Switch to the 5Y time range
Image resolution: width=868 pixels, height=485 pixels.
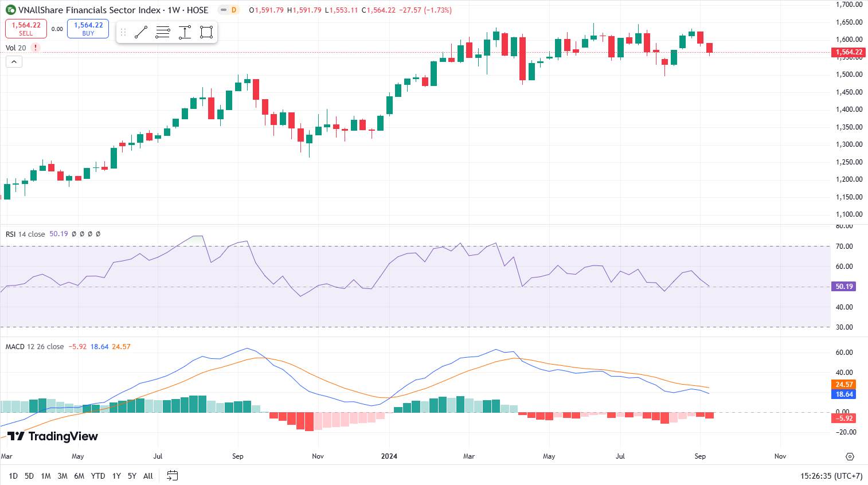(x=132, y=476)
